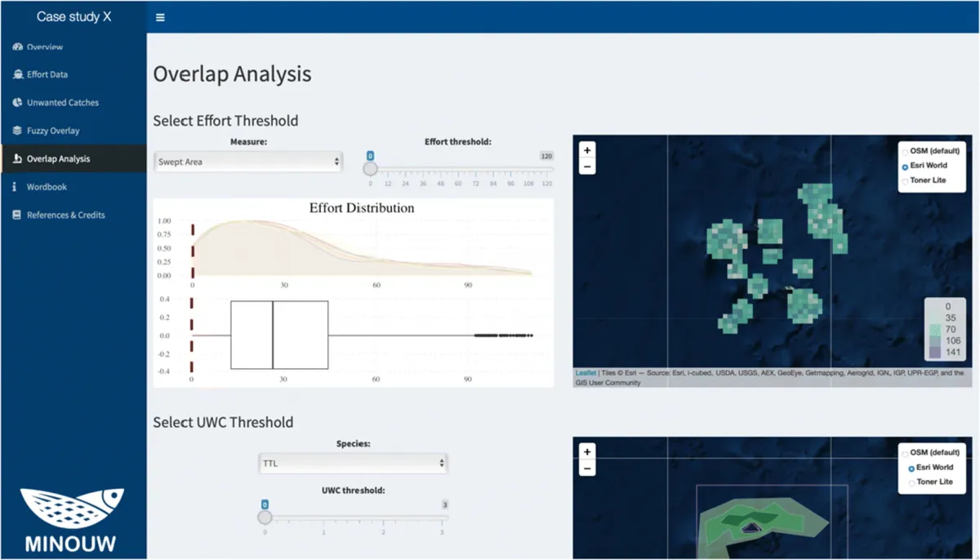
Task: Open the Measure dropdown showing Swept Area
Action: (248, 162)
